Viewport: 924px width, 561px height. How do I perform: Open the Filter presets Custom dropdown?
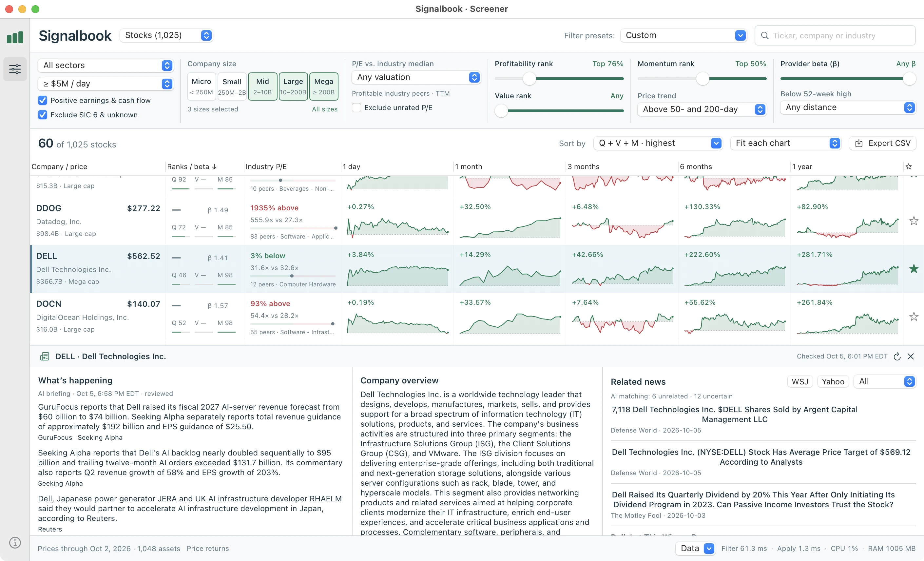683,35
